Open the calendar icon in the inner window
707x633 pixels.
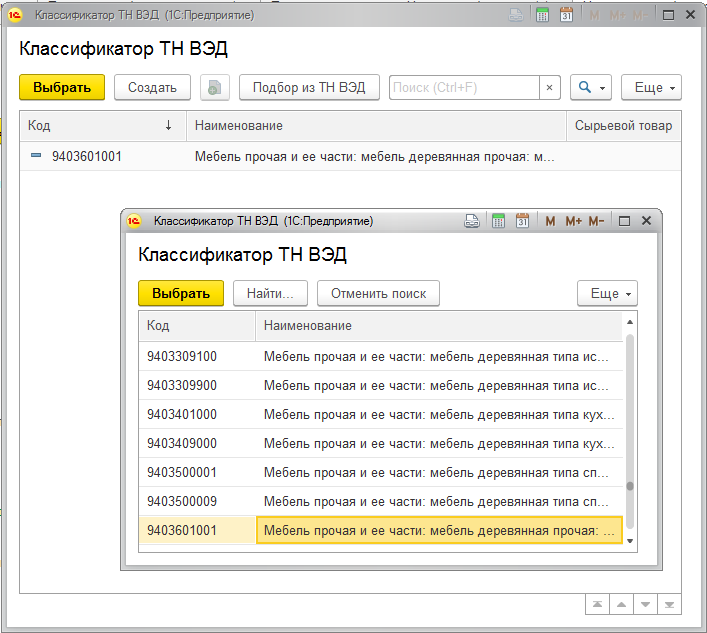(x=522, y=221)
